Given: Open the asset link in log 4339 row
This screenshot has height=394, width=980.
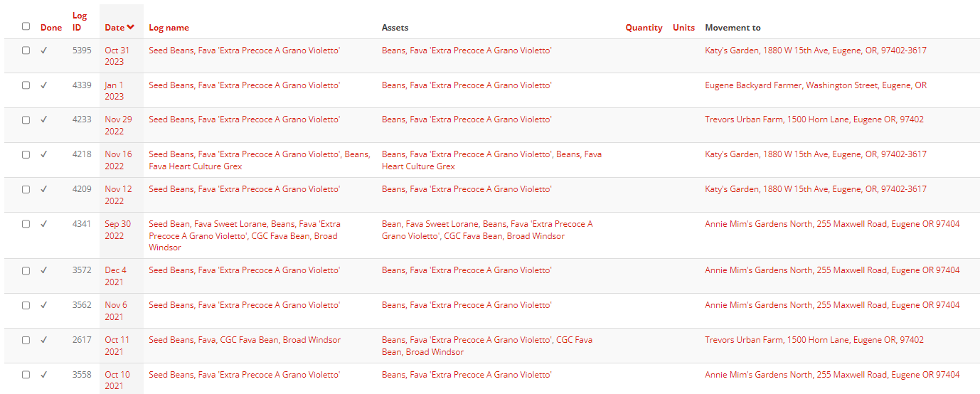Looking at the screenshot, I should click(x=467, y=85).
